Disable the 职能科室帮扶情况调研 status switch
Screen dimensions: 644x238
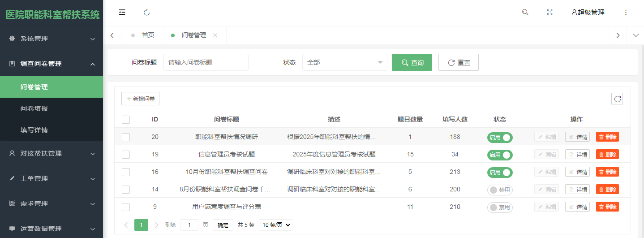(x=500, y=137)
